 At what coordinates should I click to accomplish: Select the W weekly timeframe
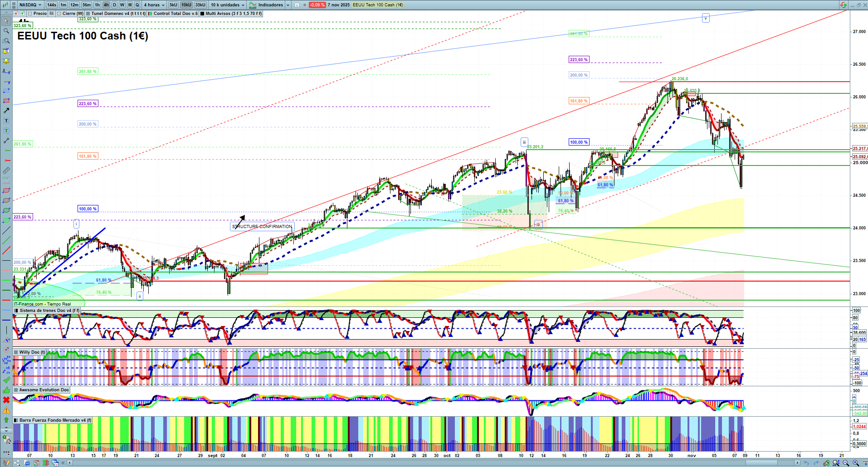point(122,5)
